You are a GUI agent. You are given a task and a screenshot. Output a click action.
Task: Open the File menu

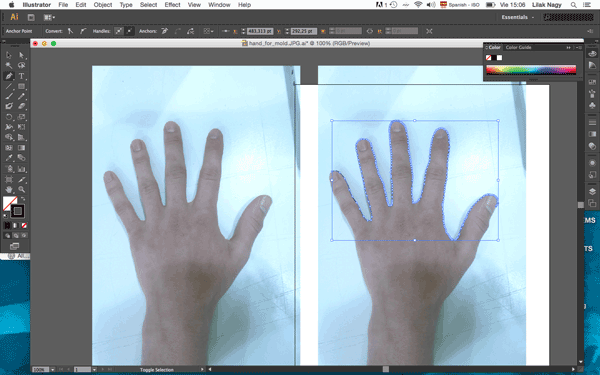click(x=63, y=5)
